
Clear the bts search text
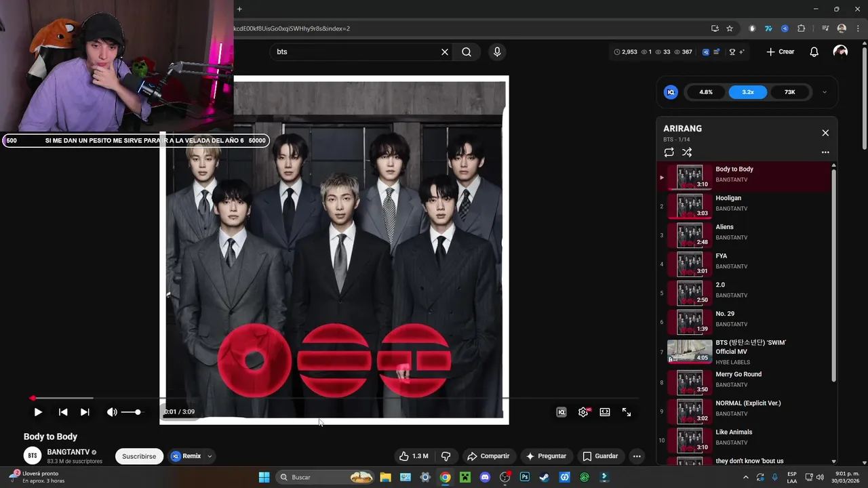tap(445, 52)
